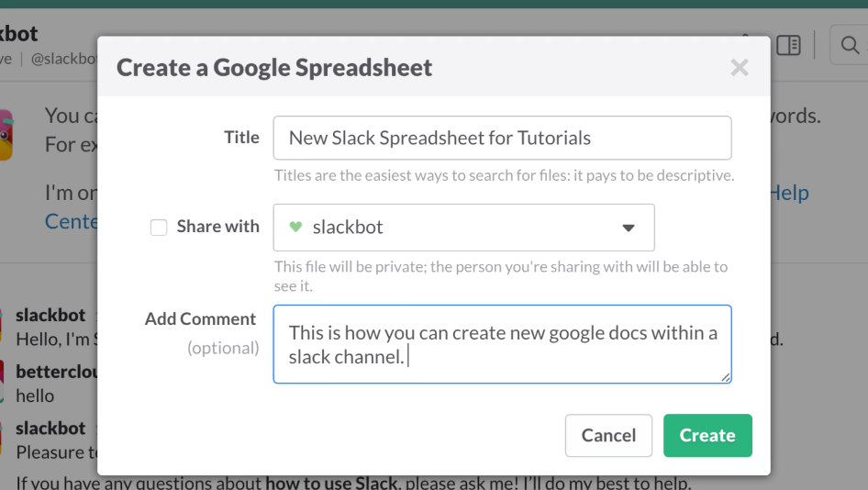Screen dimensions: 868x490
Task: Enable the Share with checkbox
Action: (159, 227)
